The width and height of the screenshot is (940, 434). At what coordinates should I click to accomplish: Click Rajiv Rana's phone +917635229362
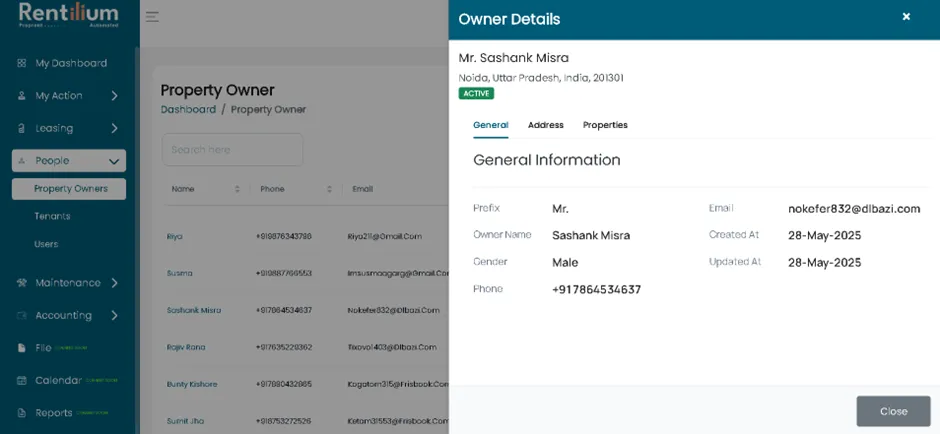(x=284, y=348)
